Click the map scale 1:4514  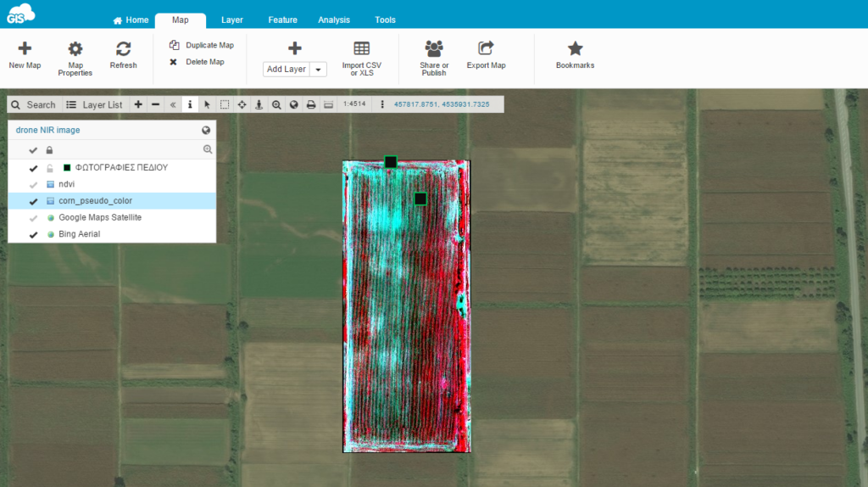tap(354, 104)
